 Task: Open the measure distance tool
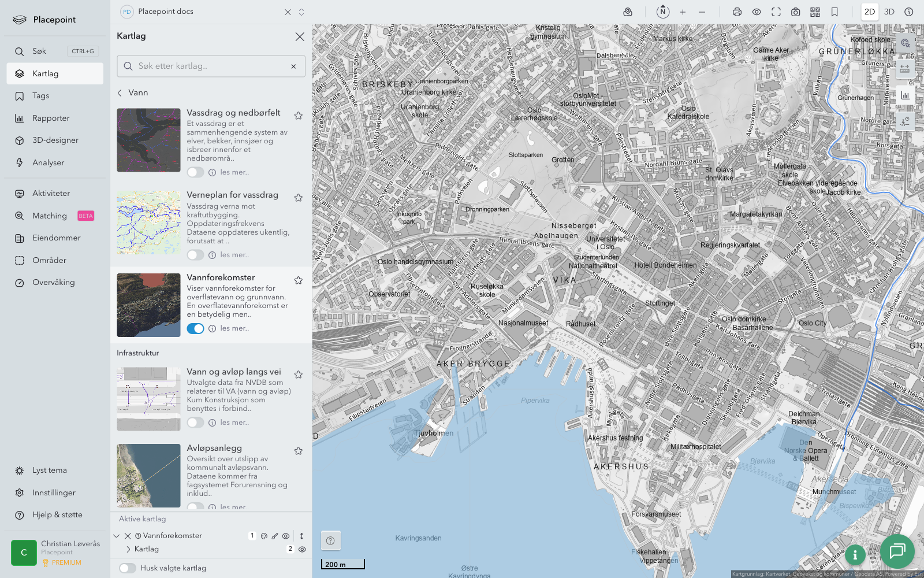pyautogui.click(x=904, y=69)
